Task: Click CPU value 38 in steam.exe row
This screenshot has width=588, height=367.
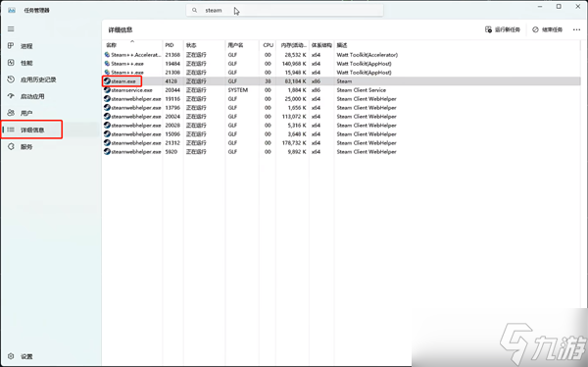Action: point(268,81)
